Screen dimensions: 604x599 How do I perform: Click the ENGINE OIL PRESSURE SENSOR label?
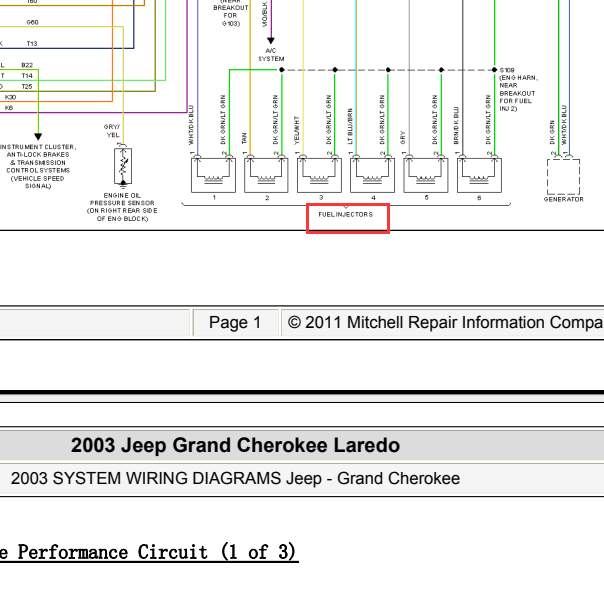[122, 207]
